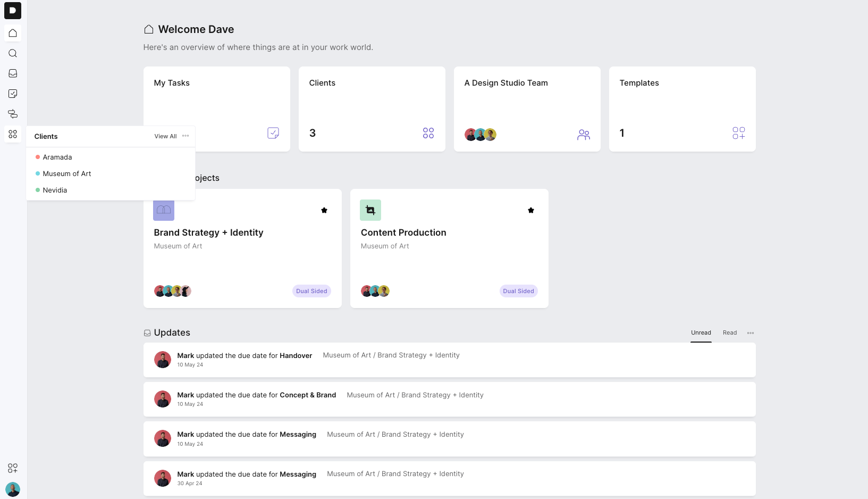The image size is (868, 499).
Task: Click the Nevidia green color dot
Action: [x=38, y=190]
